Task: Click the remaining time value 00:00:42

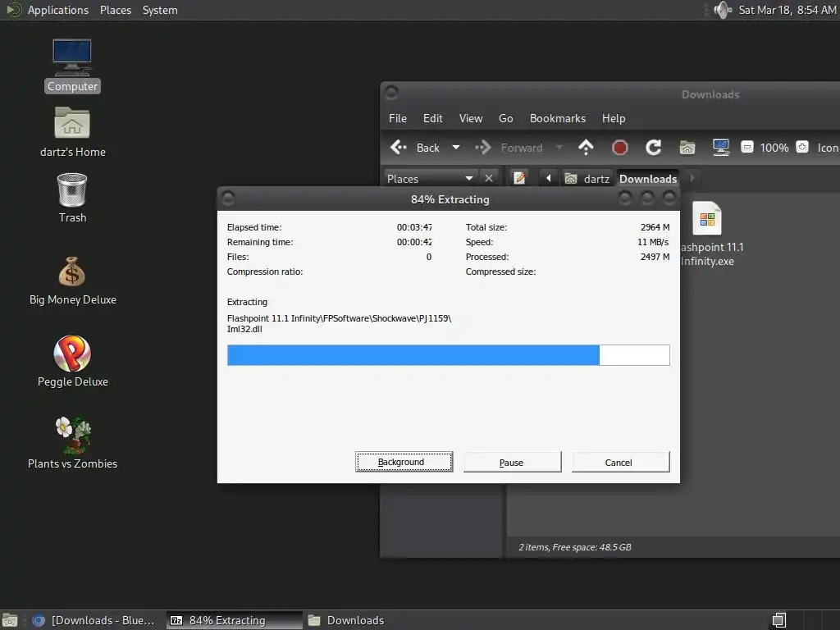Action: coord(414,242)
